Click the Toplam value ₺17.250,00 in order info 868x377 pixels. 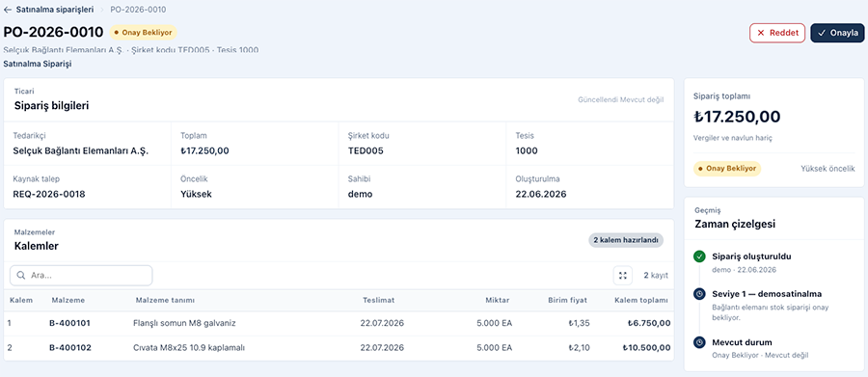pyautogui.click(x=204, y=150)
